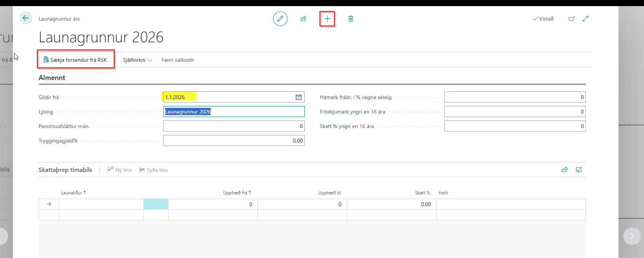The width and height of the screenshot is (644, 258).
Task: Click the plus icon to create new
Action: [327, 19]
